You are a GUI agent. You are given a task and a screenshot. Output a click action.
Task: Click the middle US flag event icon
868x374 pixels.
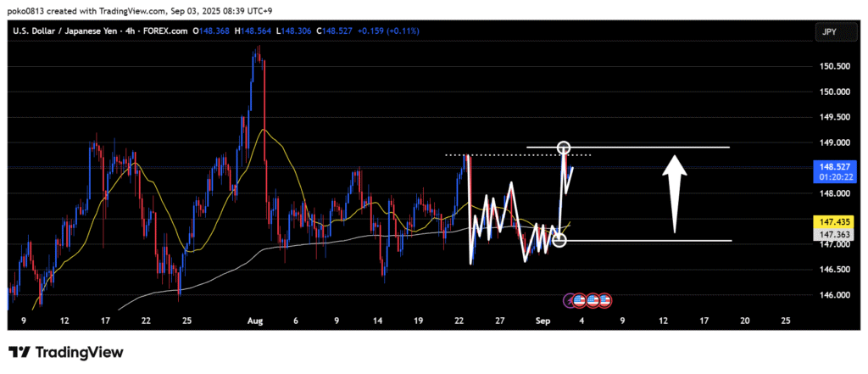tap(593, 300)
